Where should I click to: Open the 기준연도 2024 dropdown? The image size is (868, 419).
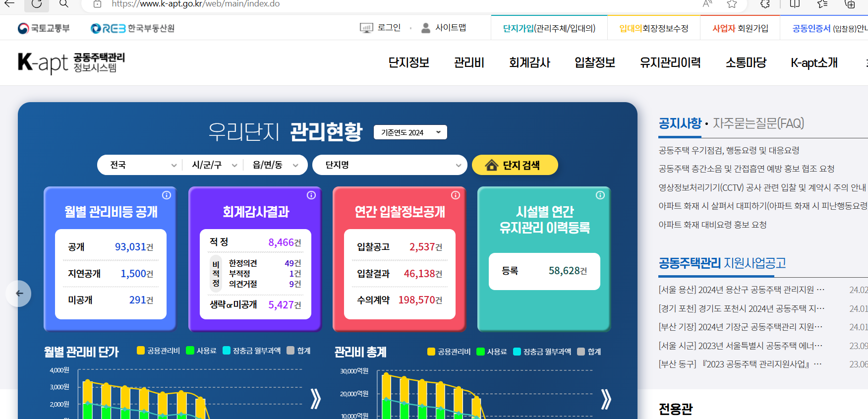(x=410, y=132)
